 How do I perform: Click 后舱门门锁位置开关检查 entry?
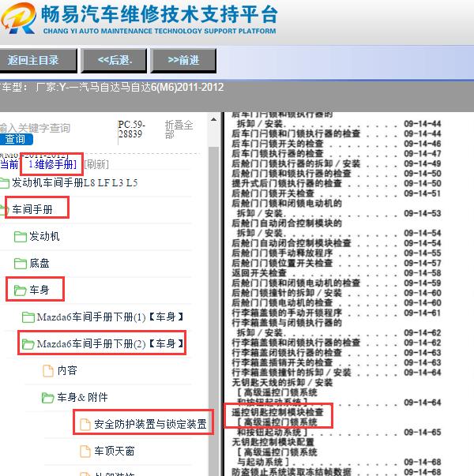282,263
